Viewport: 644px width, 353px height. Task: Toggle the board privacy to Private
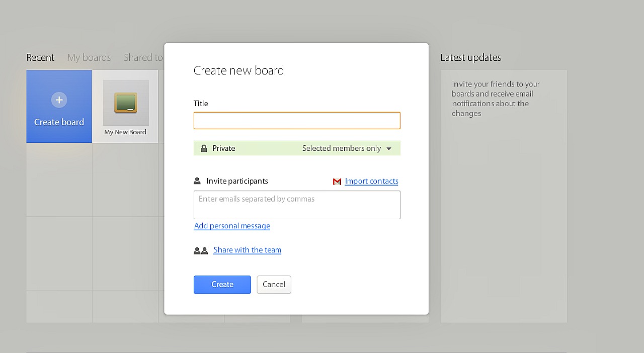pyautogui.click(x=223, y=148)
